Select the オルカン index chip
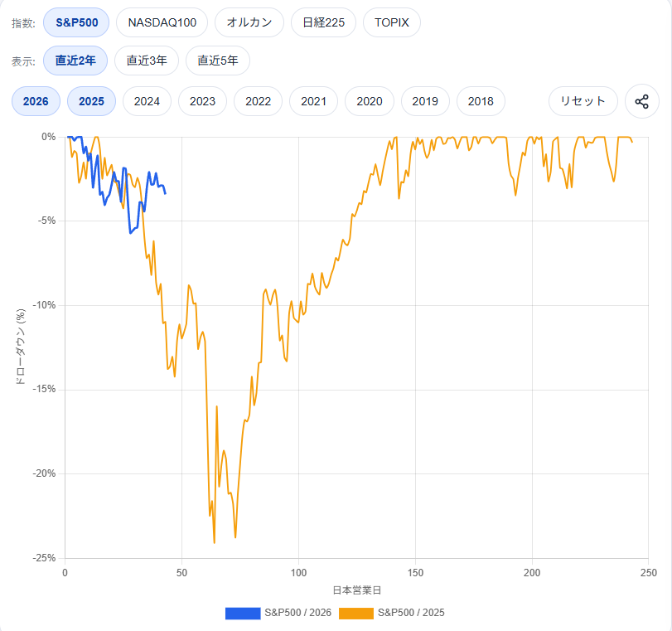672x631 pixels. [249, 22]
